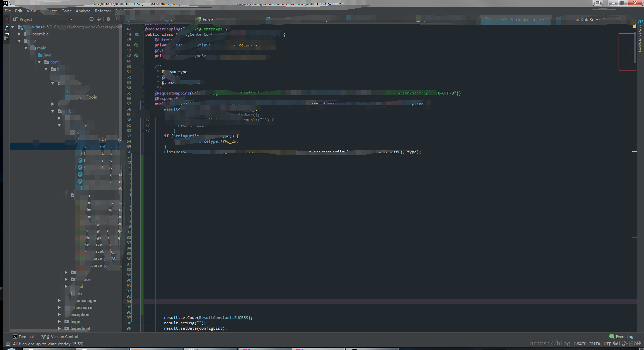The width and height of the screenshot is (644, 350).
Task: Open the Terminal tool window
Action: click(23, 337)
